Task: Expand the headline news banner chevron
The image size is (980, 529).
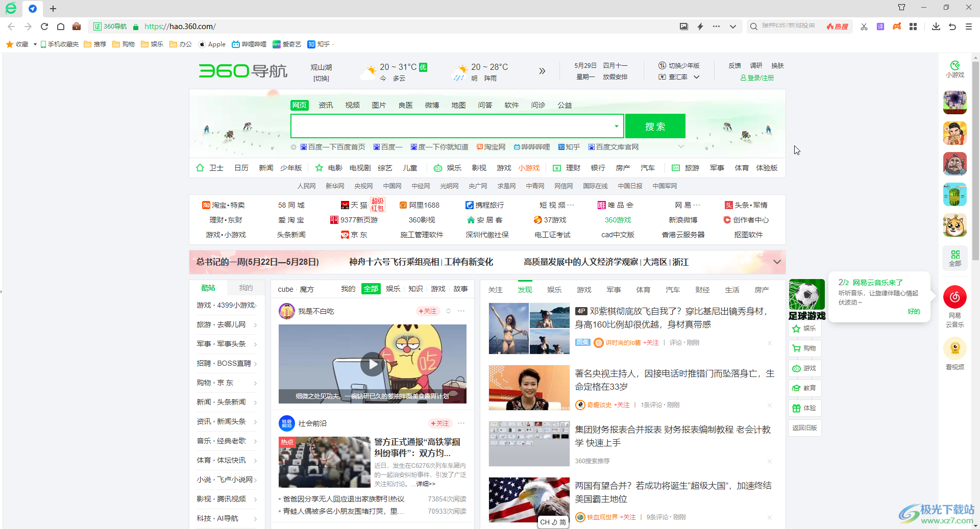Action: click(x=777, y=262)
